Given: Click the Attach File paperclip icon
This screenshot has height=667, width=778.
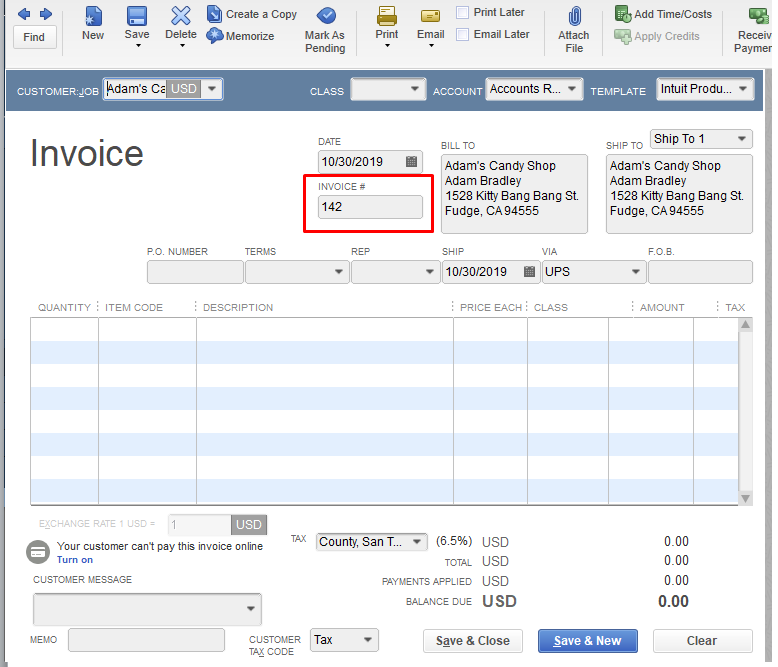Looking at the screenshot, I should point(574,16).
